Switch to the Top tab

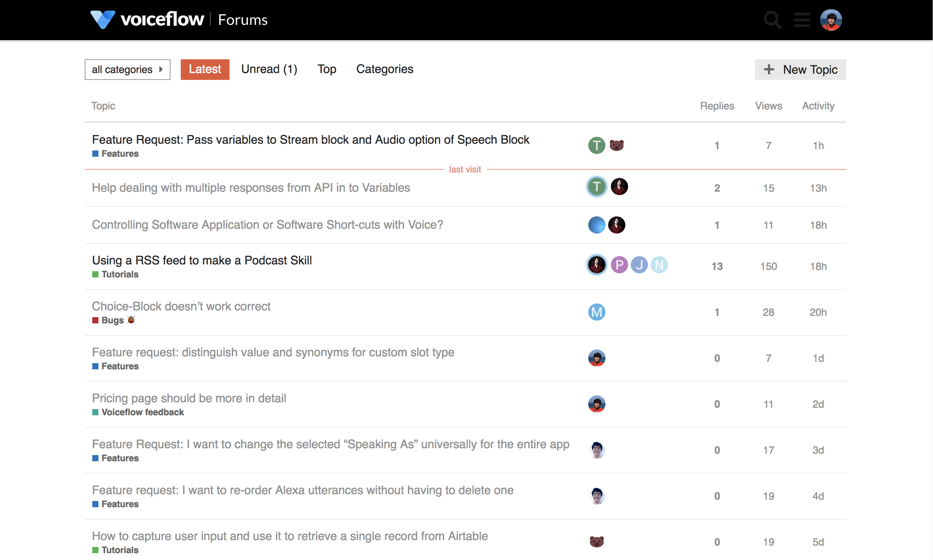pyautogui.click(x=327, y=69)
